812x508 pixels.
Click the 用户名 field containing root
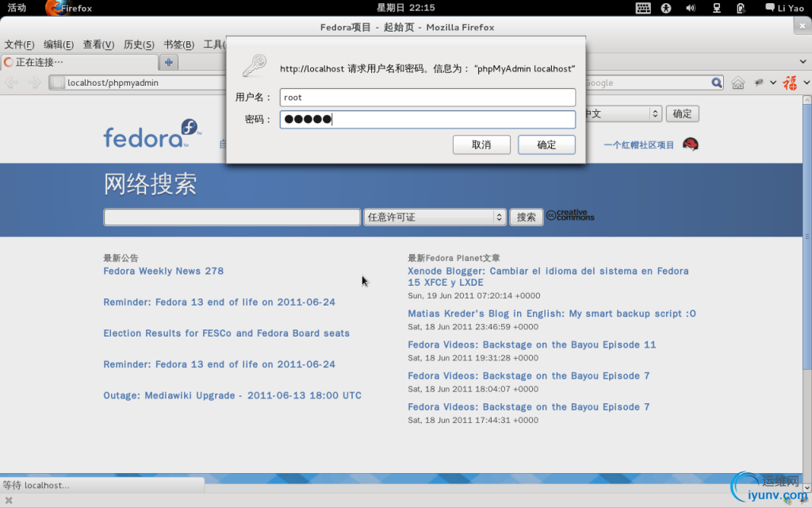(427, 98)
